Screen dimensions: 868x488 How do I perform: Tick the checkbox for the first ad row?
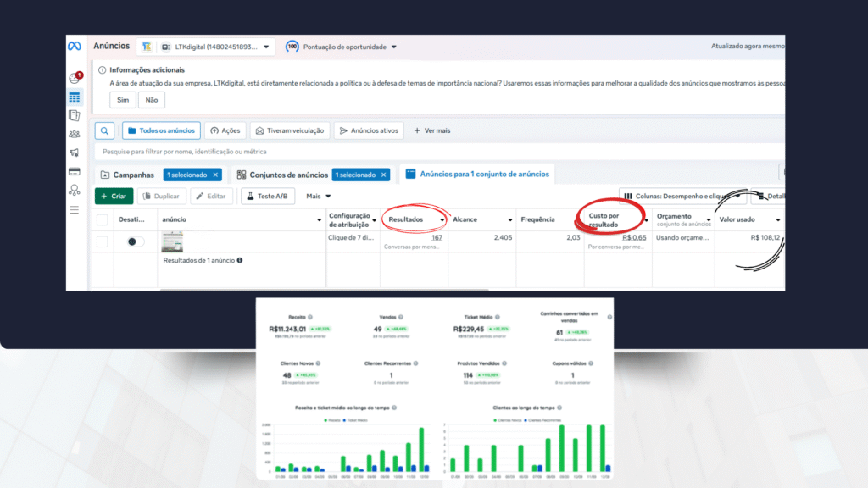coord(102,241)
